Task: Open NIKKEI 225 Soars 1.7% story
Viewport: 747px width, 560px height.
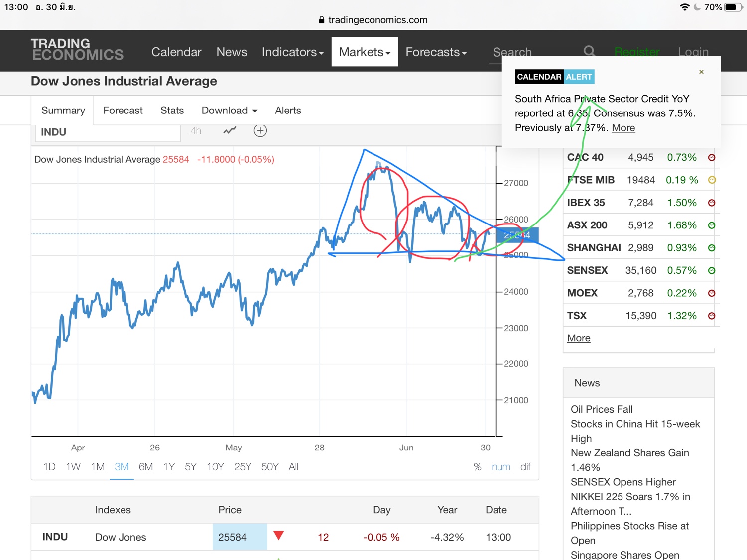Action: pos(630,504)
